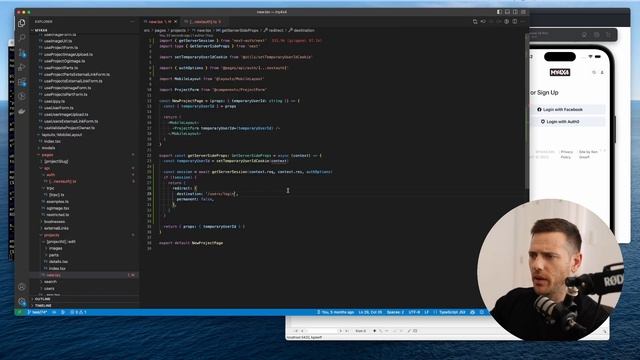Click the Explorer panel more actions ellipsis
The height and width of the screenshot is (360, 640).
[132, 22]
